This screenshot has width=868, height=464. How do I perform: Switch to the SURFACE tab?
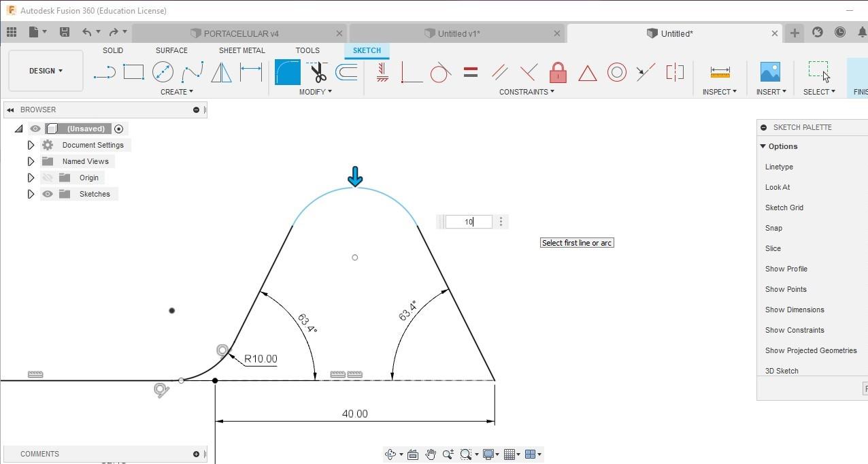coord(171,50)
